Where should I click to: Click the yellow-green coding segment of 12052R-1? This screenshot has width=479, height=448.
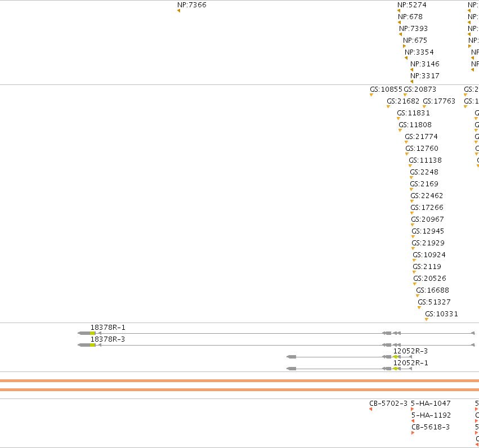click(395, 369)
